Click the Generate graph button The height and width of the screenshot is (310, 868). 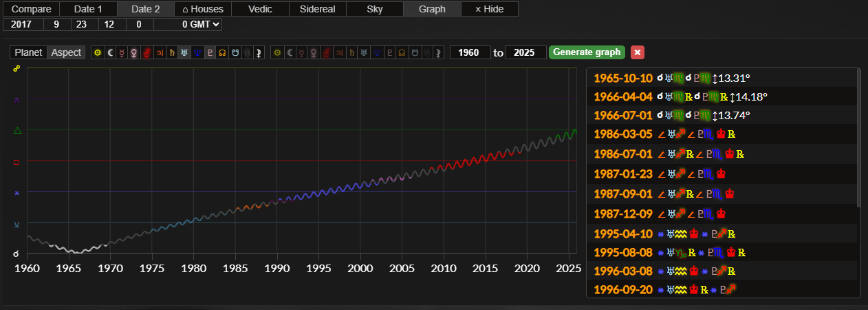coord(587,52)
